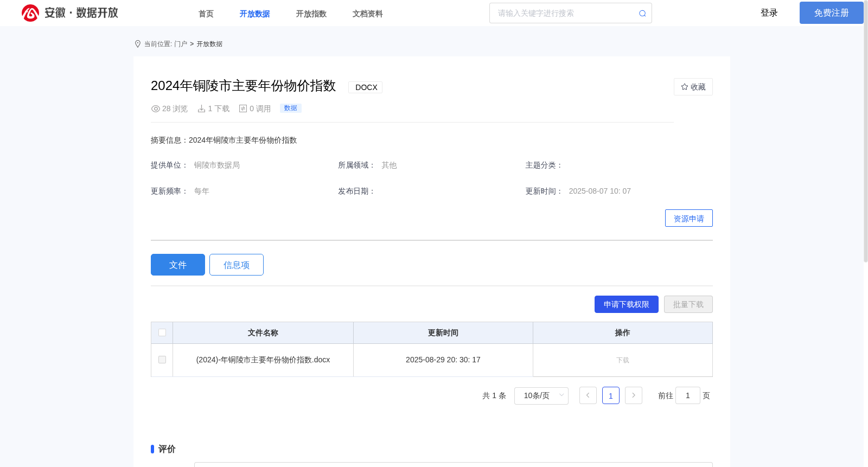Go to previous page arrow
This screenshot has height=467, width=868.
(x=588, y=395)
